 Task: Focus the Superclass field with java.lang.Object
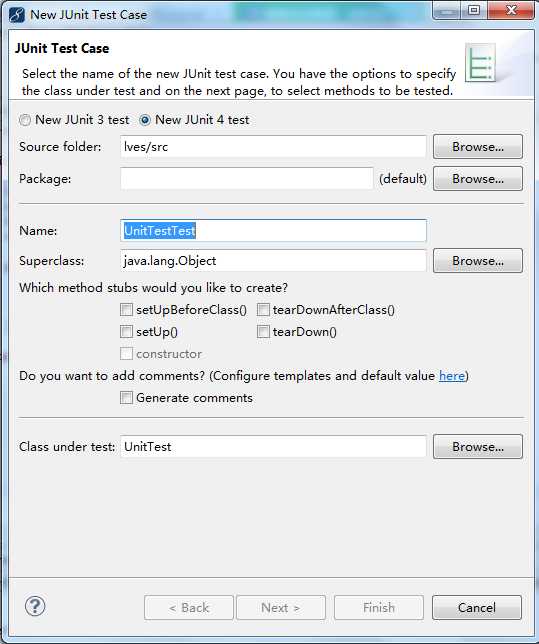click(273, 261)
